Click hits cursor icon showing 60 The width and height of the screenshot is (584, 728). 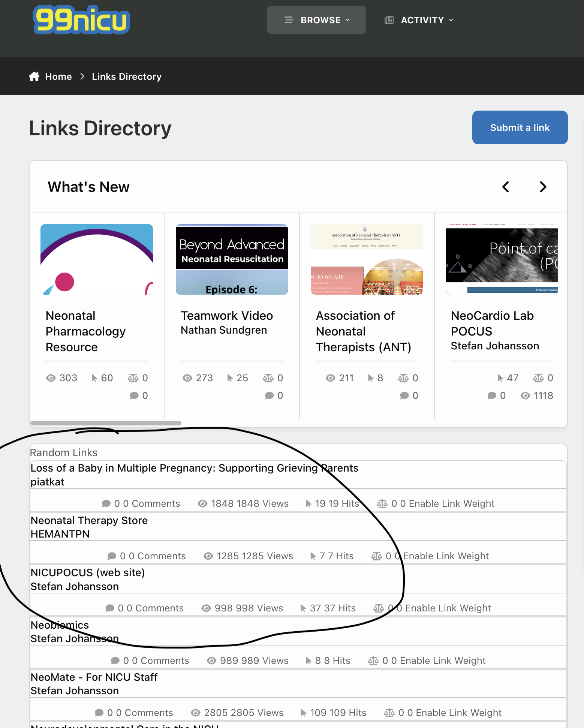(x=94, y=378)
